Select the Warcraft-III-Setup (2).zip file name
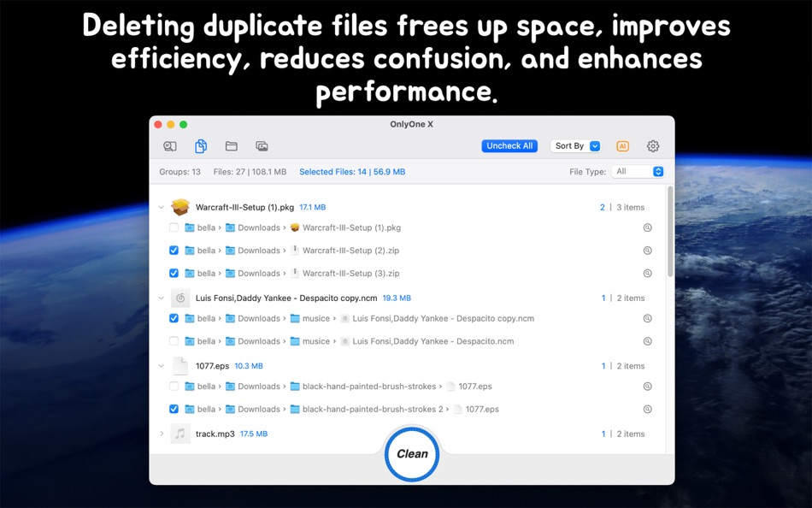Image resolution: width=812 pixels, height=508 pixels. tap(350, 251)
